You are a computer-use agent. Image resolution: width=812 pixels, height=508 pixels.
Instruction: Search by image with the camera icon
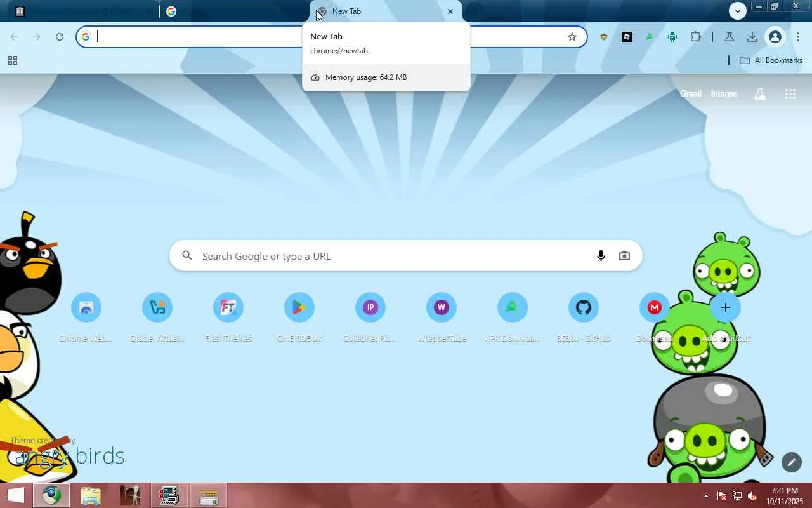[625, 256]
